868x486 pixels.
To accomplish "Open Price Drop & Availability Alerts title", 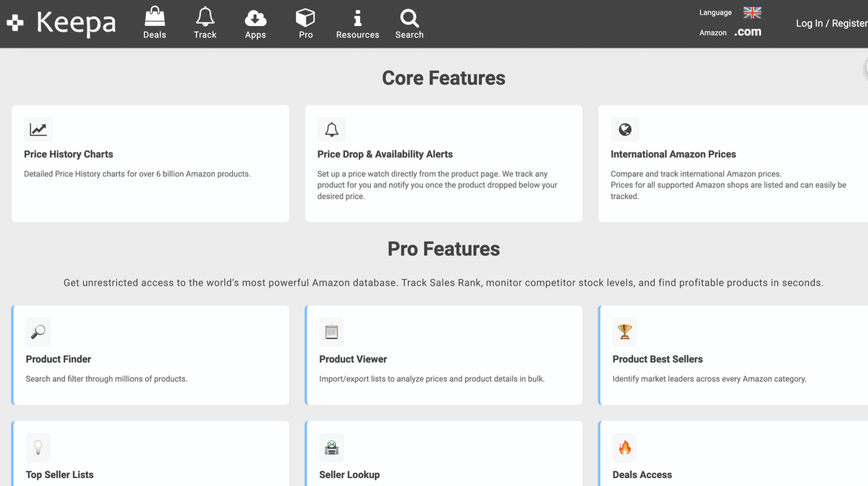I will [x=385, y=154].
